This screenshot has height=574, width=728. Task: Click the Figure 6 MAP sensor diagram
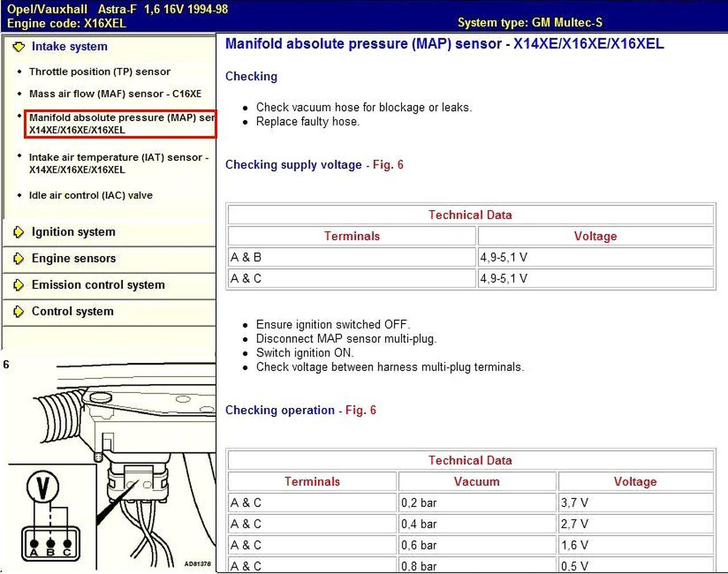(109, 464)
